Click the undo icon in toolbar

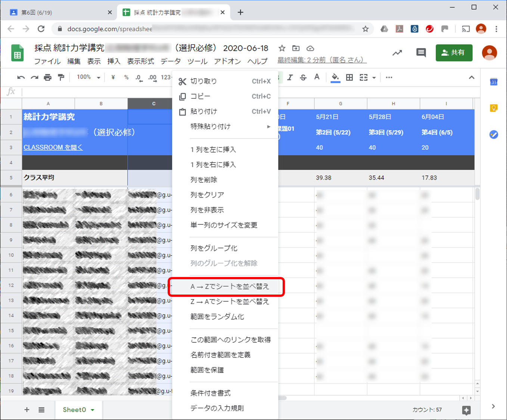click(x=21, y=77)
